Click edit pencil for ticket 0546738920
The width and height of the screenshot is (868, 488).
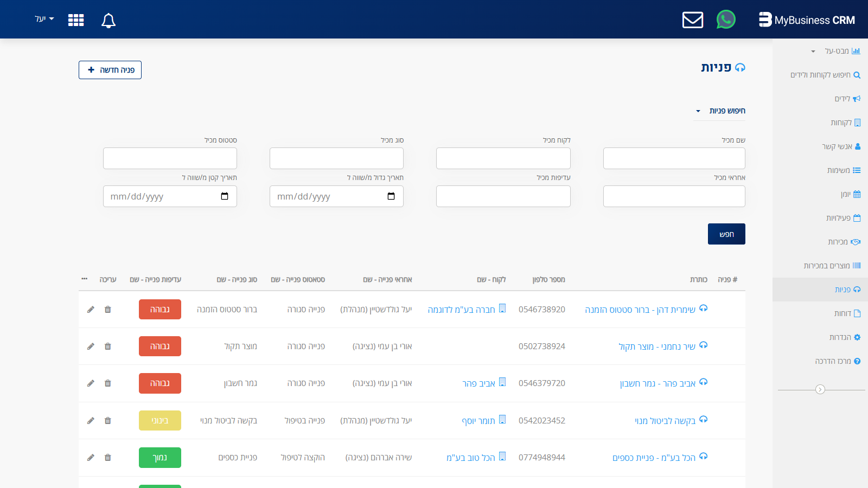tap(91, 310)
